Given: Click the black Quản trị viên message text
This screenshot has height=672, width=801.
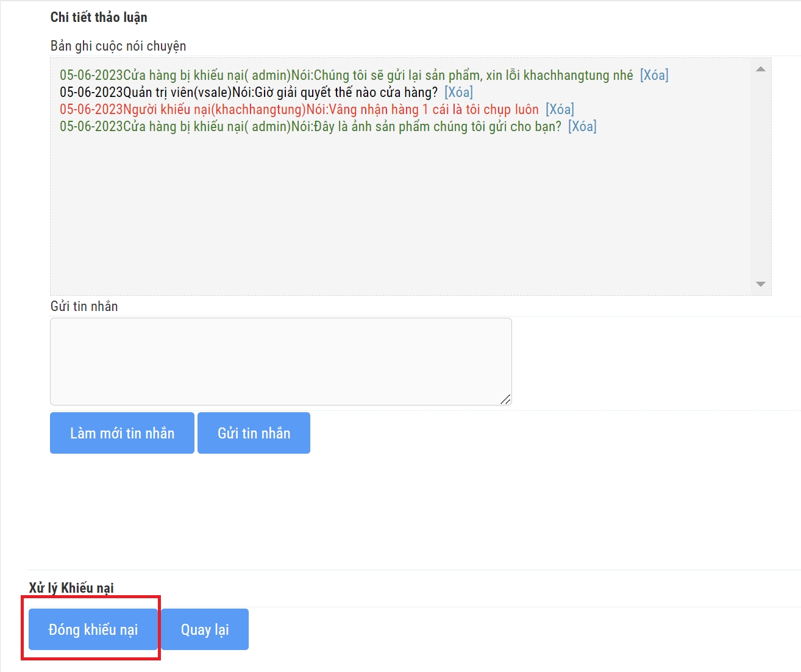Looking at the screenshot, I should coord(248,93).
